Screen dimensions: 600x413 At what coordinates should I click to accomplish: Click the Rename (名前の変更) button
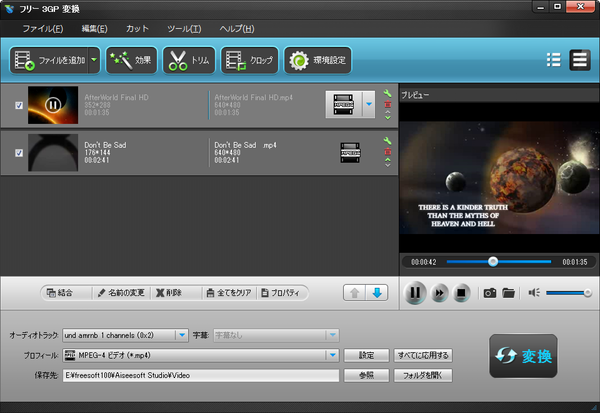coord(121,293)
